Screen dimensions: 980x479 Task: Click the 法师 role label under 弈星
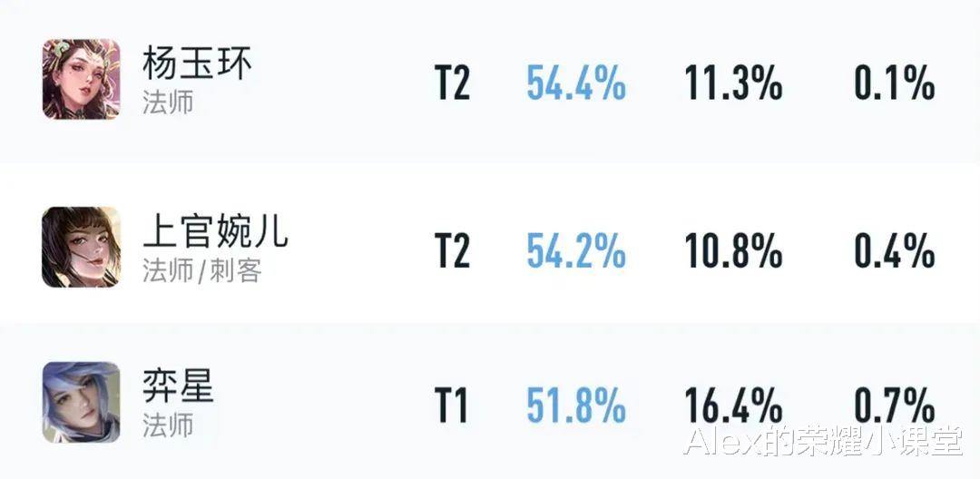pos(168,426)
